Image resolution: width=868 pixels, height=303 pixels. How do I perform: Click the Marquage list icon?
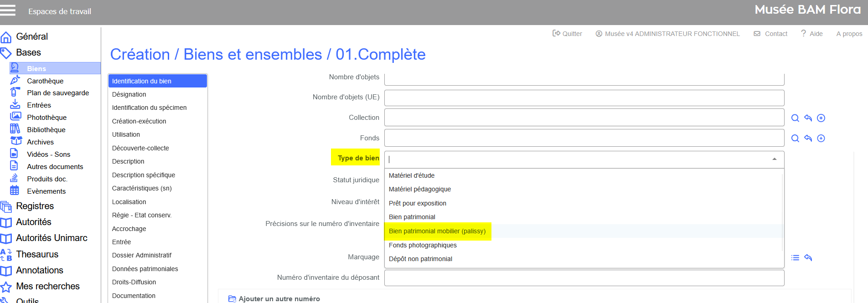click(x=795, y=258)
